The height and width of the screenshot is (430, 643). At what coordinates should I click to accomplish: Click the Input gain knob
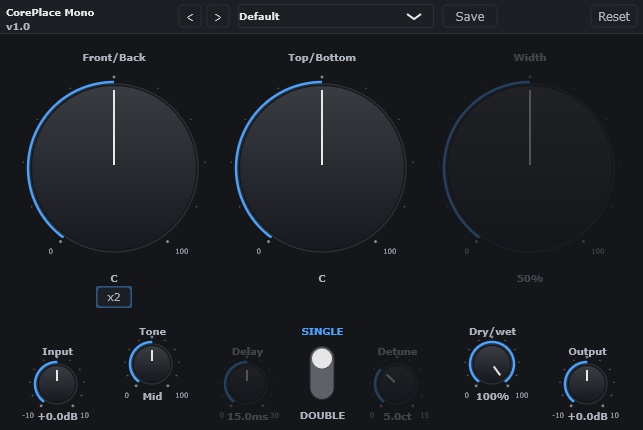(x=57, y=383)
